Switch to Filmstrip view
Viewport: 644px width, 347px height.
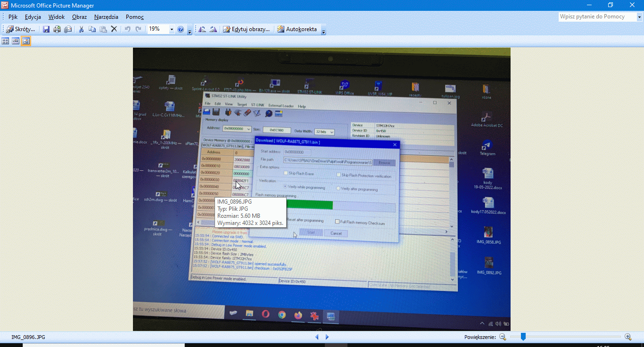[16, 41]
